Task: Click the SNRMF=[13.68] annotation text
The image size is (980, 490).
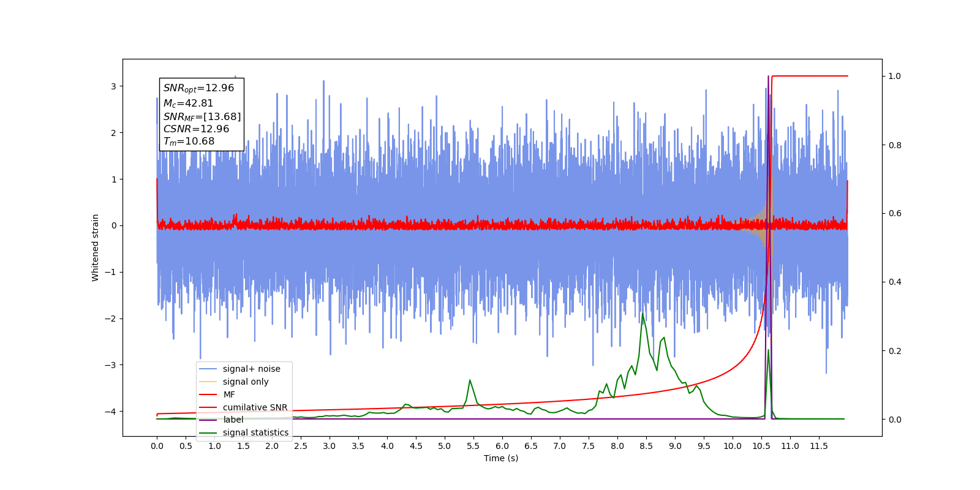Action: tap(202, 116)
